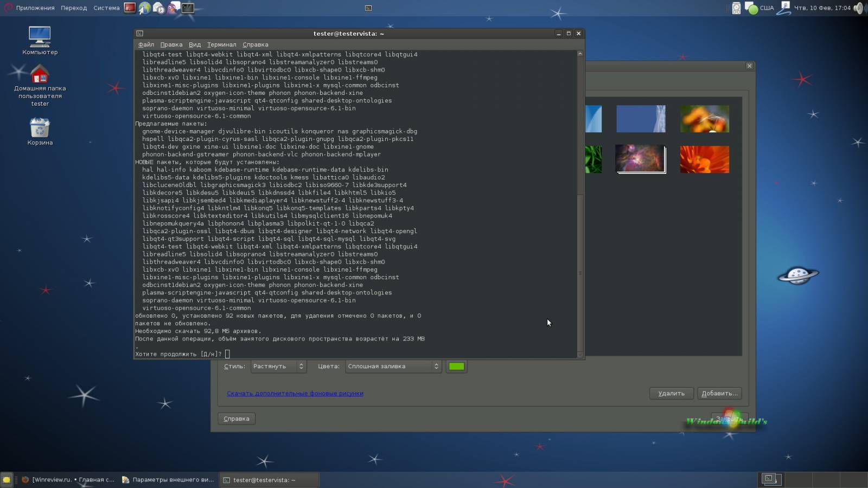Click the workspace switcher first workspace
The width and height of the screenshot is (868, 488).
[x=771, y=479]
